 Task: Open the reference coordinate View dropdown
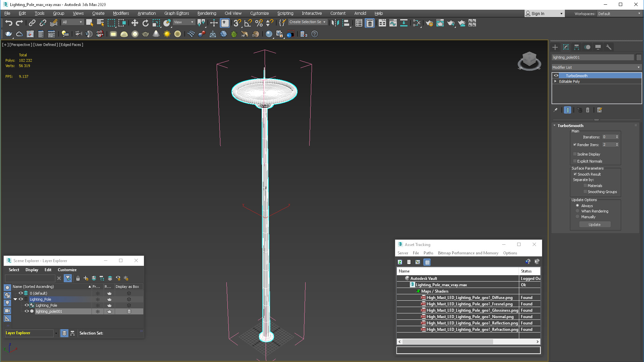coord(183,22)
